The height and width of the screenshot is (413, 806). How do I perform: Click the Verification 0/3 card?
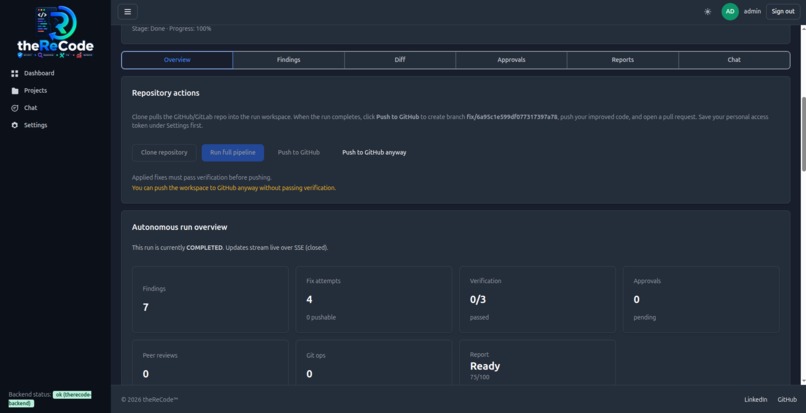[x=537, y=299]
